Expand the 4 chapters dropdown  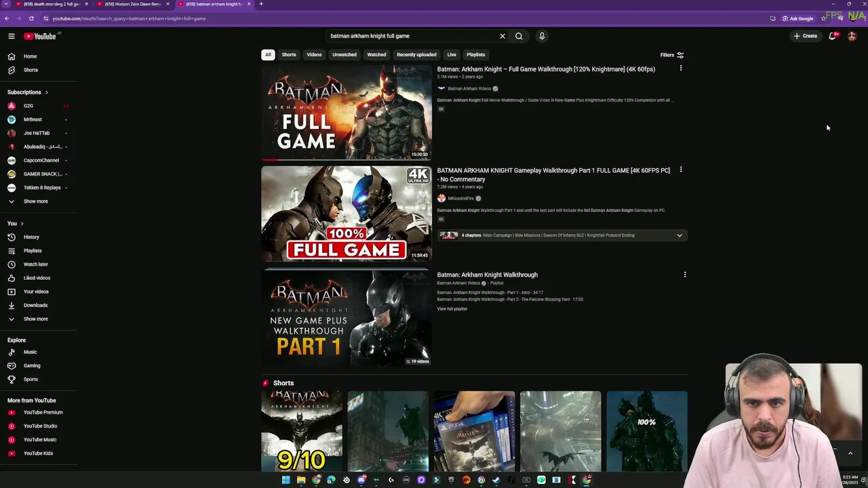[679, 235]
